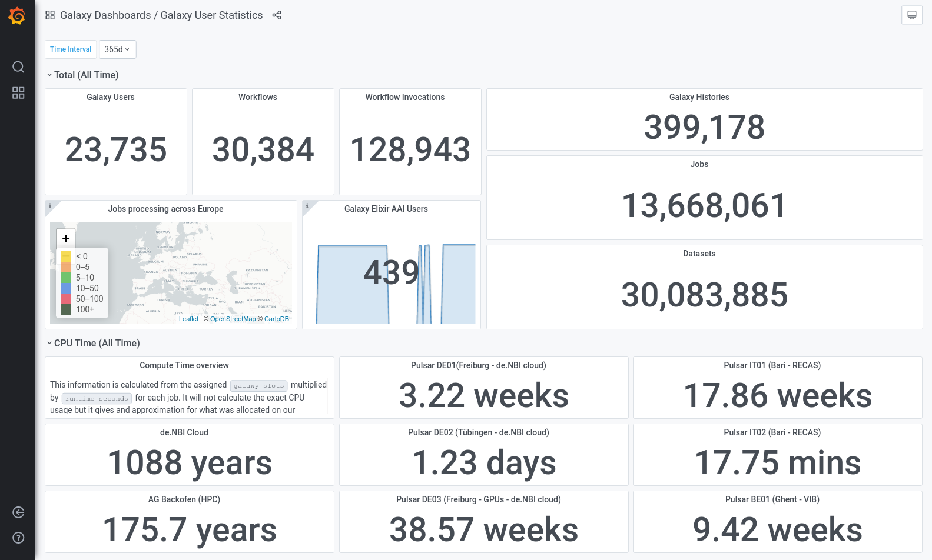Open the de.NBI Cloud panel title menu
932x560 pixels.
(184, 432)
